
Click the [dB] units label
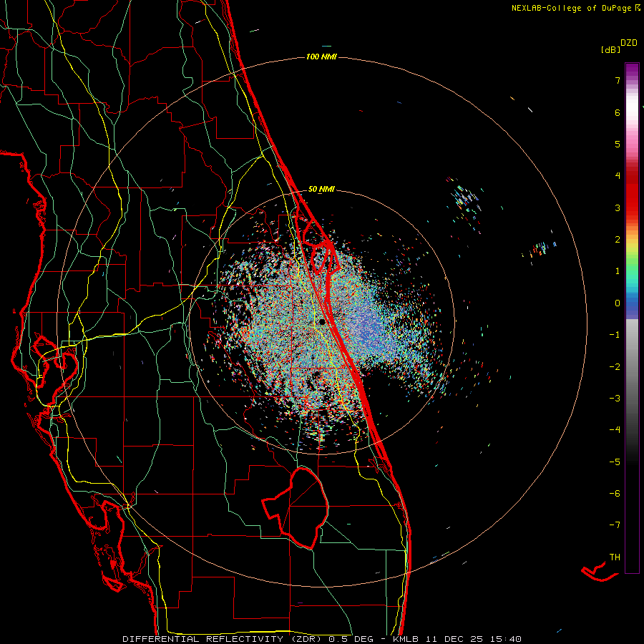(610, 49)
